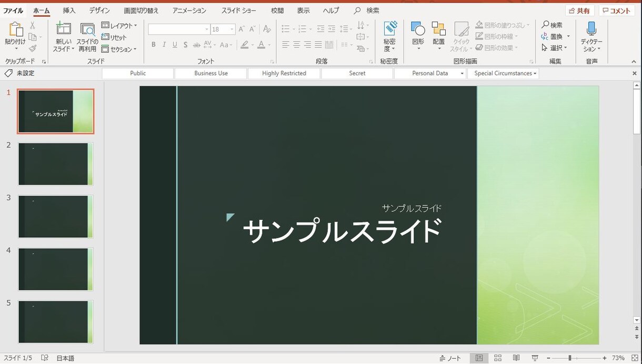Clear all formatting with the eraser A icon
Viewport: 642px width, 364px height.
267,29
